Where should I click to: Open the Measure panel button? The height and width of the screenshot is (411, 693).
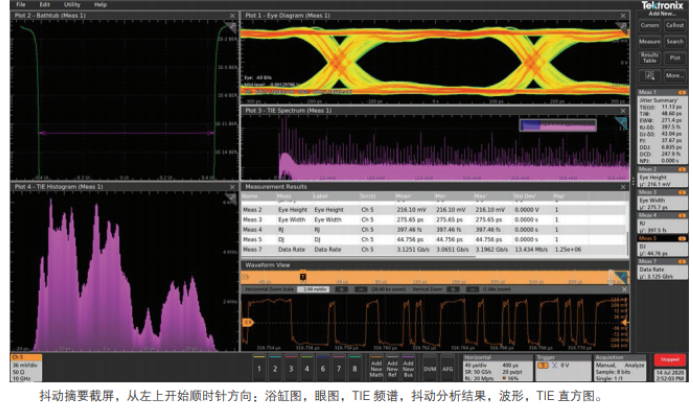[649, 41]
